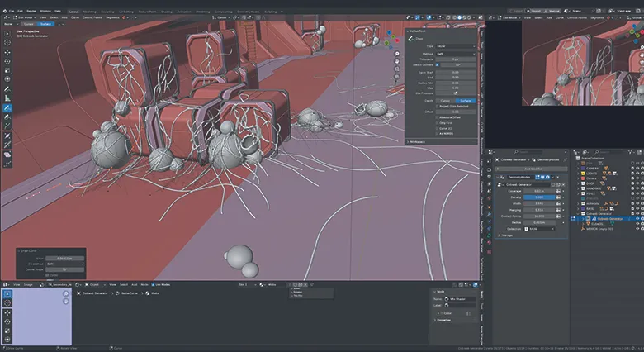Open the Control Points menu
Image resolution: width=644 pixels, height=352 pixels.
tap(92, 17)
